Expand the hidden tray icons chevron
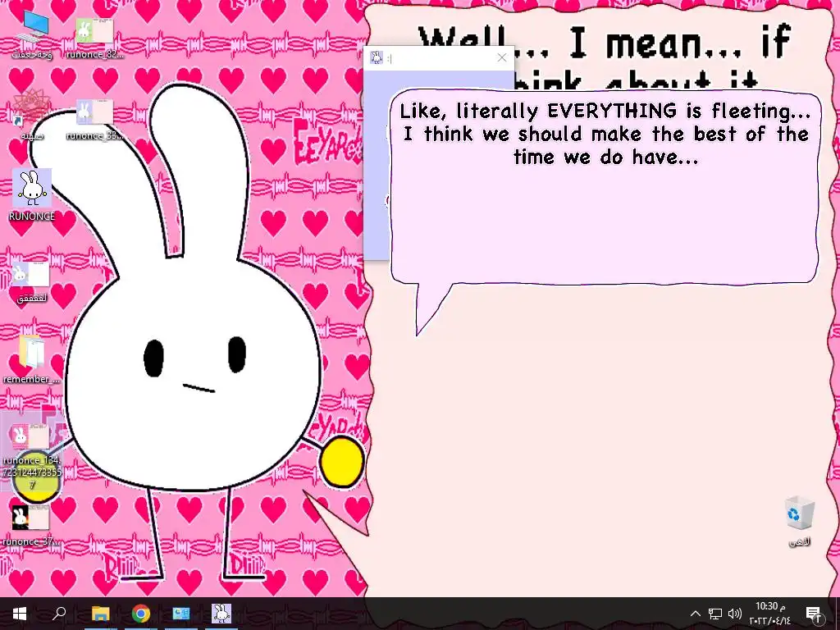 tap(696, 614)
